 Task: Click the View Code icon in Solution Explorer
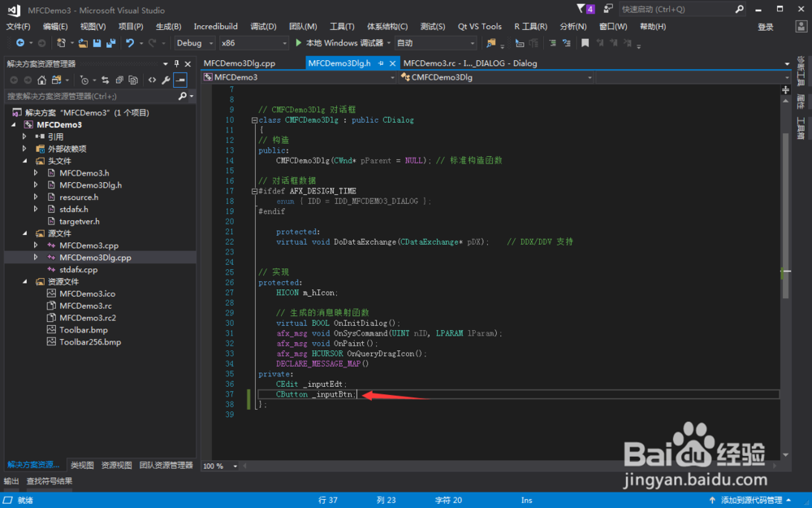(x=152, y=80)
